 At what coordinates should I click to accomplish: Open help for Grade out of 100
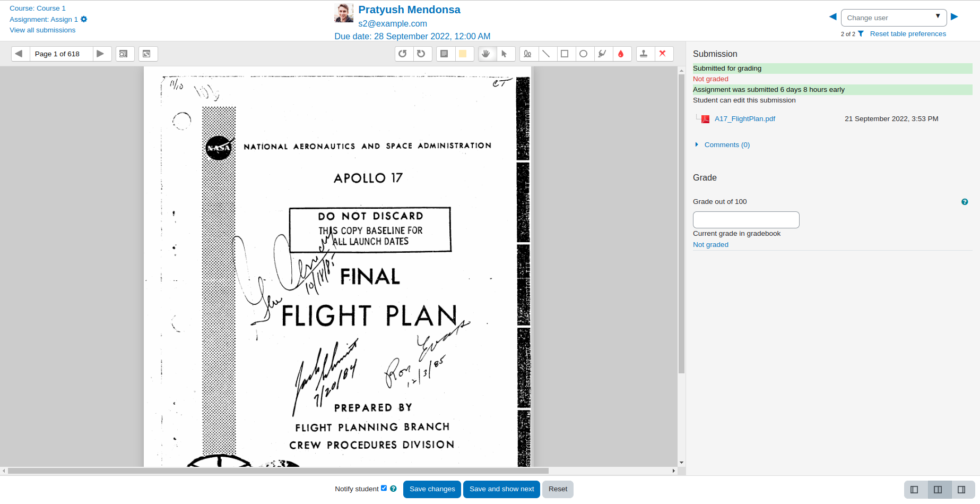[965, 202]
